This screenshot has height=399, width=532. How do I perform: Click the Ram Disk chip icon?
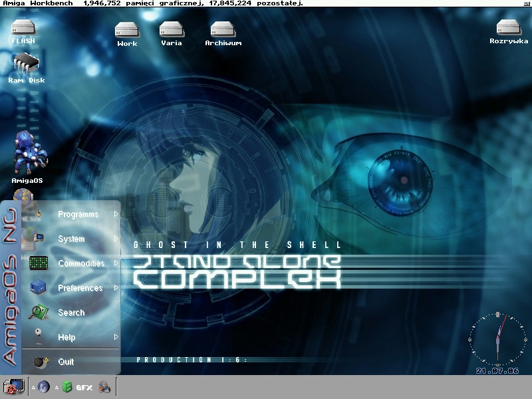[x=27, y=63]
